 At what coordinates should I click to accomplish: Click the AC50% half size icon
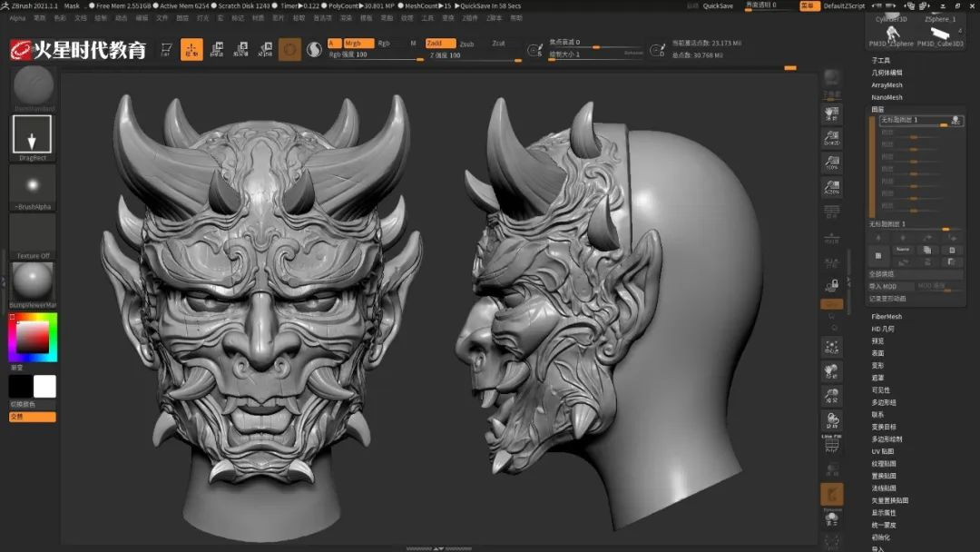[831, 187]
